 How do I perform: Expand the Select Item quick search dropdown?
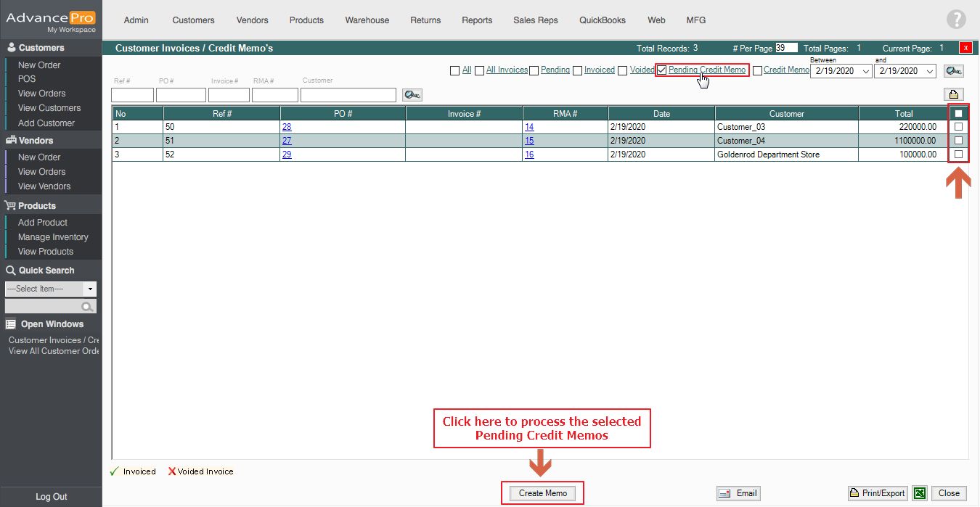[90, 289]
